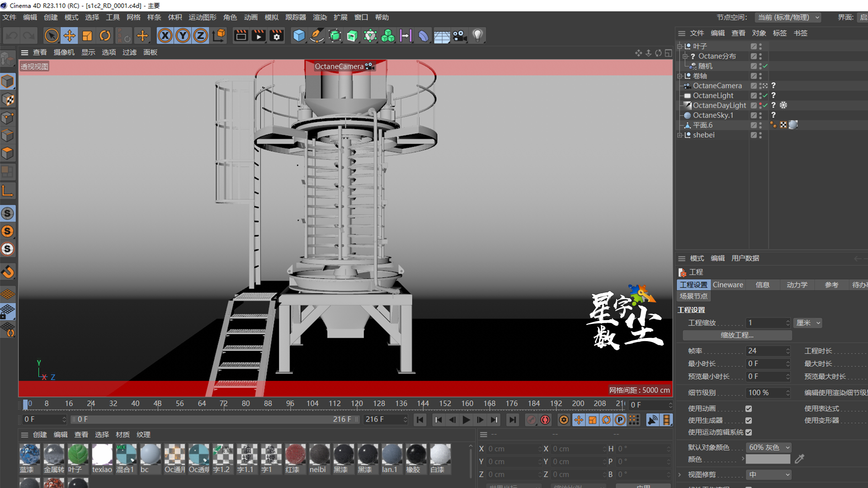Go to the start of animation

(x=420, y=420)
